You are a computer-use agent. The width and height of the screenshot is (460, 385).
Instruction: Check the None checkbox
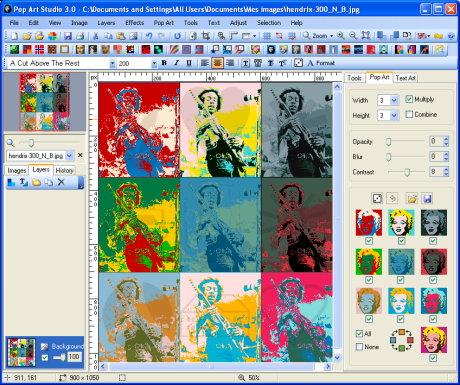tap(359, 347)
